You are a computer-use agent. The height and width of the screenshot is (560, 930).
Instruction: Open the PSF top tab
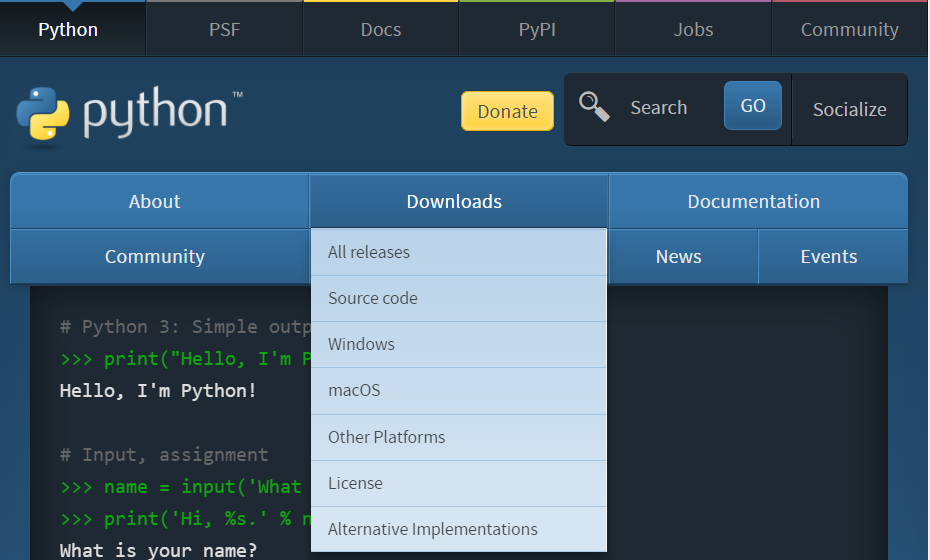pyautogui.click(x=224, y=29)
